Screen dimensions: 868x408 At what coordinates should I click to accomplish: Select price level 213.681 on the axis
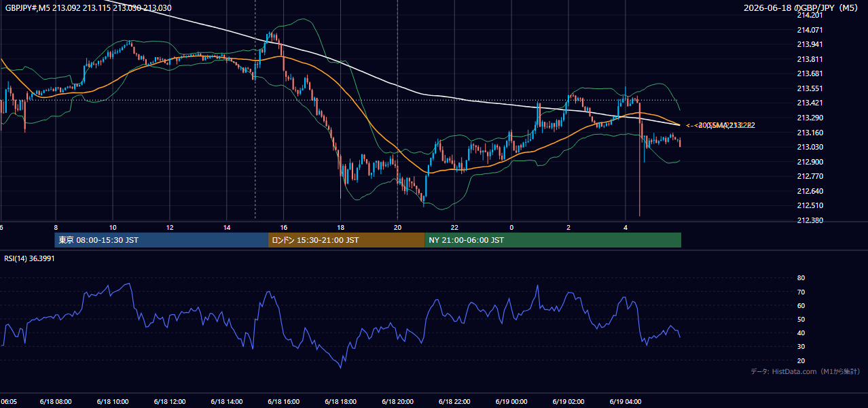click(810, 73)
